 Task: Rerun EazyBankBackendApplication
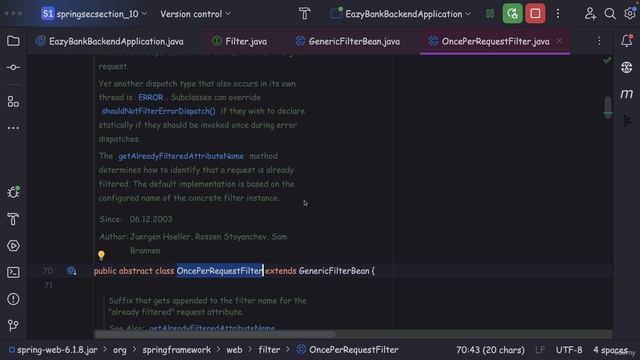pyautogui.click(x=512, y=14)
